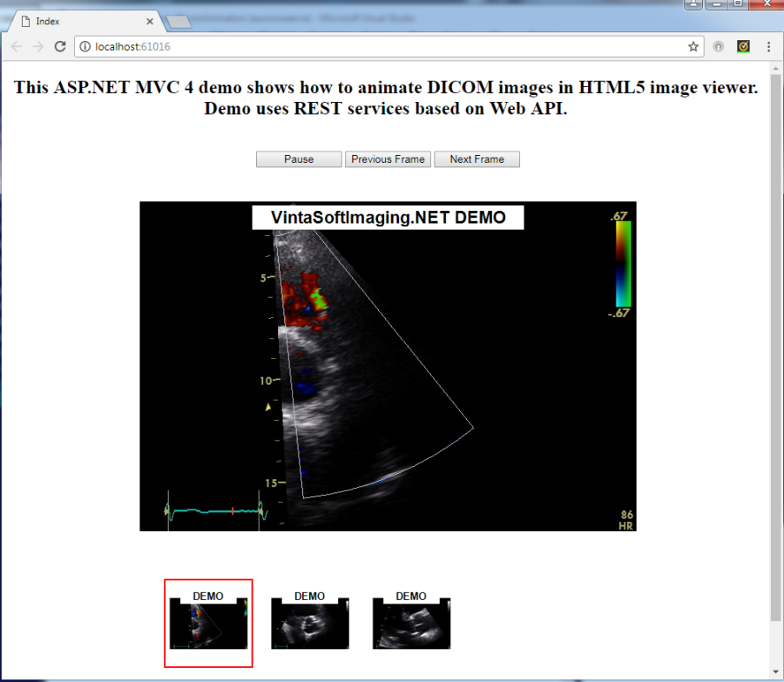Click the main DICOM ultrasound image

(x=388, y=367)
